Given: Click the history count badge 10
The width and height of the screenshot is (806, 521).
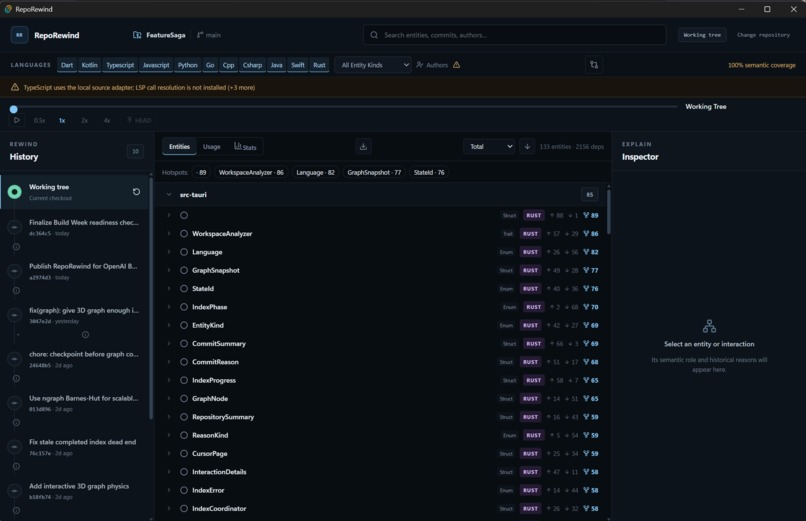Looking at the screenshot, I should 135,152.
